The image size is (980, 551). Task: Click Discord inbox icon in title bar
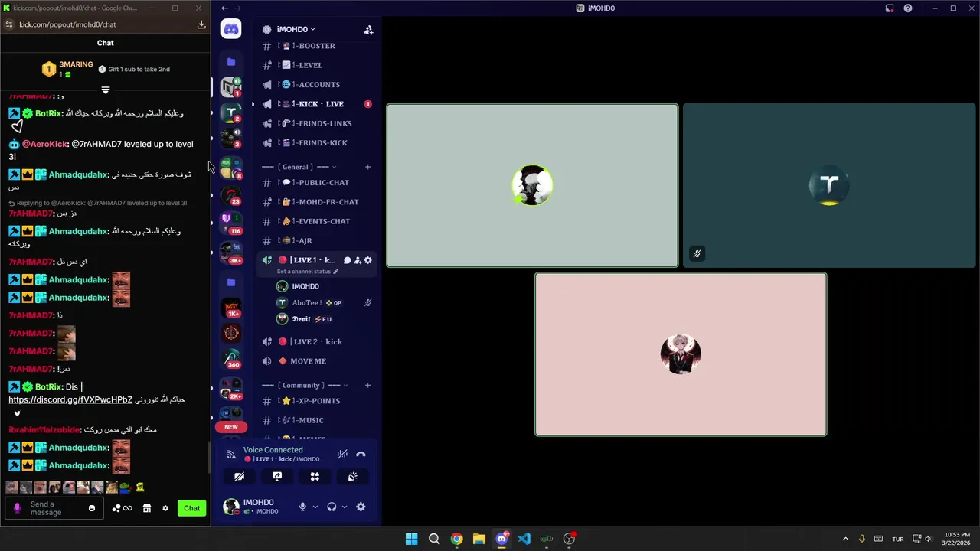(890, 8)
